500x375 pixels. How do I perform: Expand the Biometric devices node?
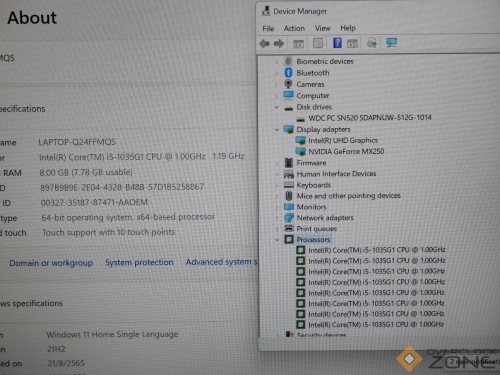276,62
